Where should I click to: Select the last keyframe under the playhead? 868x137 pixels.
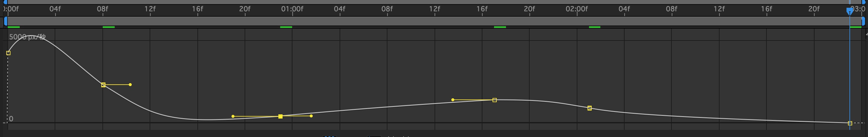pyautogui.click(x=850, y=123)
